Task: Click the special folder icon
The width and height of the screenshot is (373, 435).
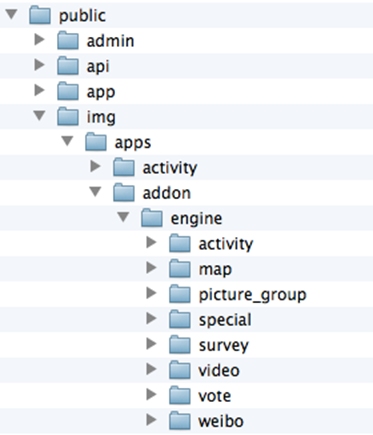Action: pyautogui.click(x=180, y=319)
